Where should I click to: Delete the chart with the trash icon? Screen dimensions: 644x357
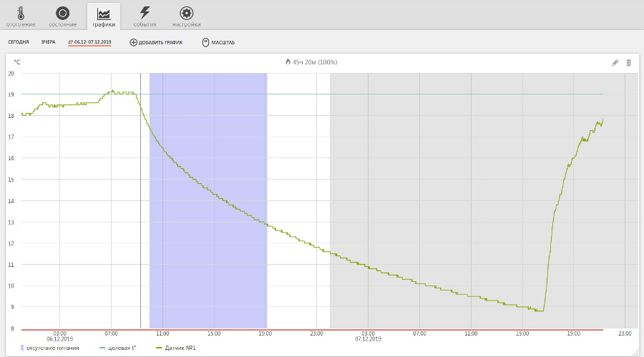tap(629, 63)
